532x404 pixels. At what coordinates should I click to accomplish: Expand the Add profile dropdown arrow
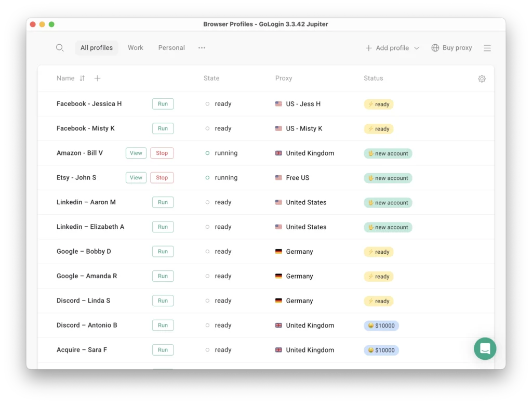[417, 47]
